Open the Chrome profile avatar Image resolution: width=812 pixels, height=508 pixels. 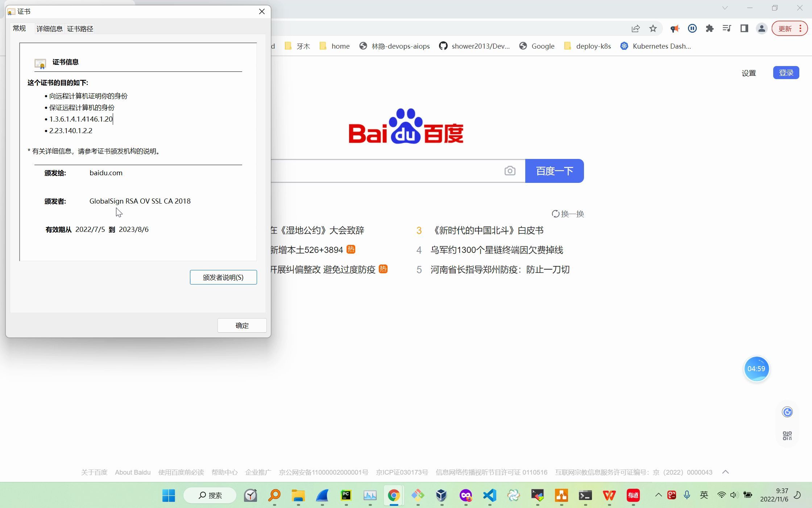click(x=762, y=29)
